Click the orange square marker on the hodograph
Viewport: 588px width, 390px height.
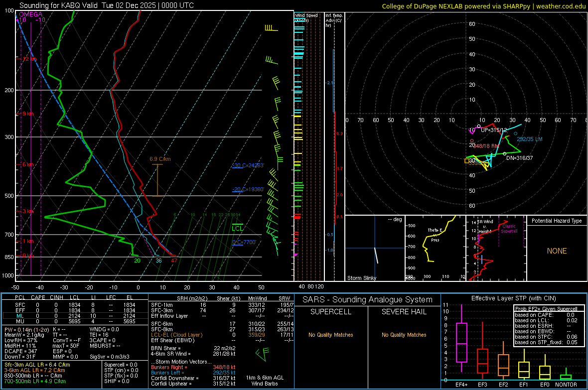467,161
